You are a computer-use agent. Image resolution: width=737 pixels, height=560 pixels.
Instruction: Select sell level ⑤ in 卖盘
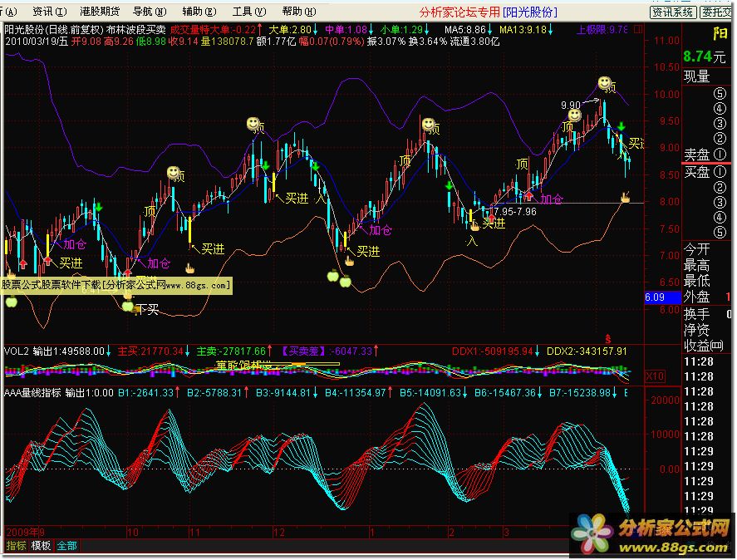click(720, 94)
